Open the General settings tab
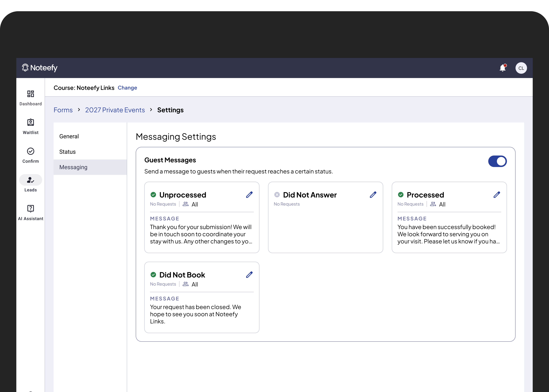This screenshot has height=392, width=549. pos(69,136)
